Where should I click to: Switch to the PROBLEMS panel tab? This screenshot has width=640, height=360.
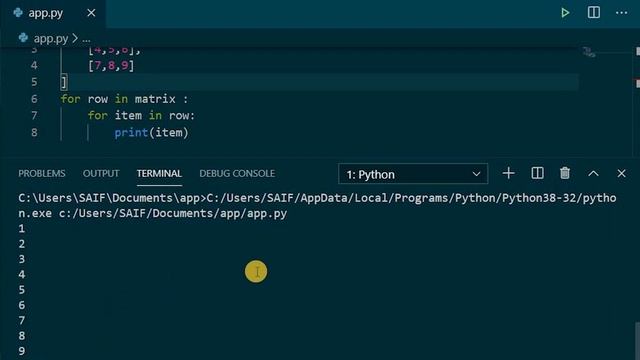coord(42,173)
